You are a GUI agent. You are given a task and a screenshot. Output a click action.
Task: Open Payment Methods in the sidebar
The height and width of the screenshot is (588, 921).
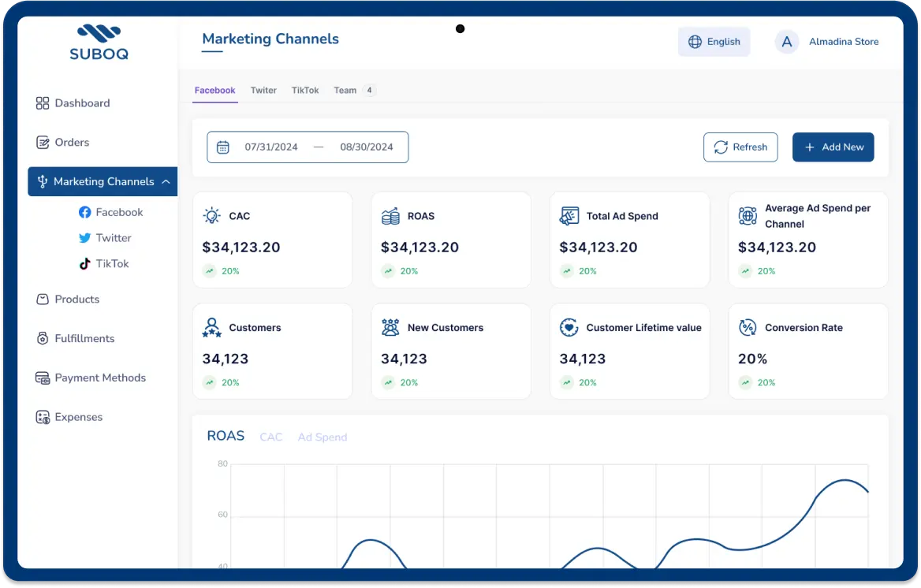tap(100, 378)
